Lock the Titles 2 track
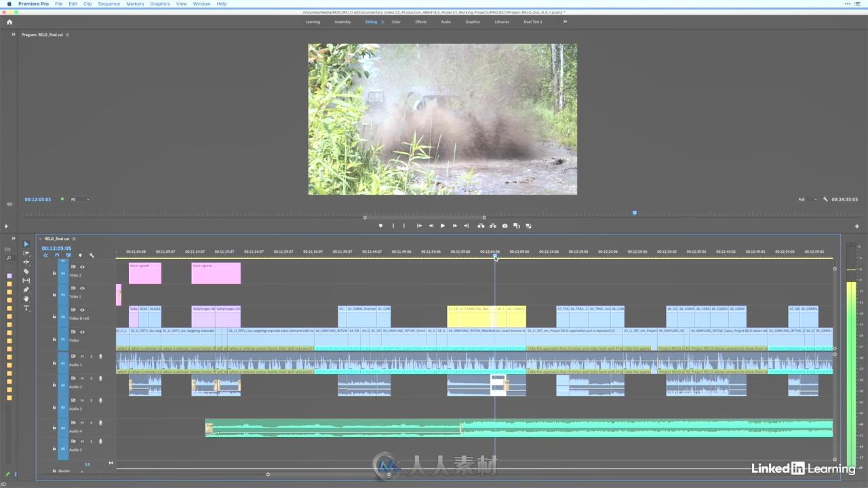Image resolution: width=868 pixels, height=488 pixels. click(54, 273)
